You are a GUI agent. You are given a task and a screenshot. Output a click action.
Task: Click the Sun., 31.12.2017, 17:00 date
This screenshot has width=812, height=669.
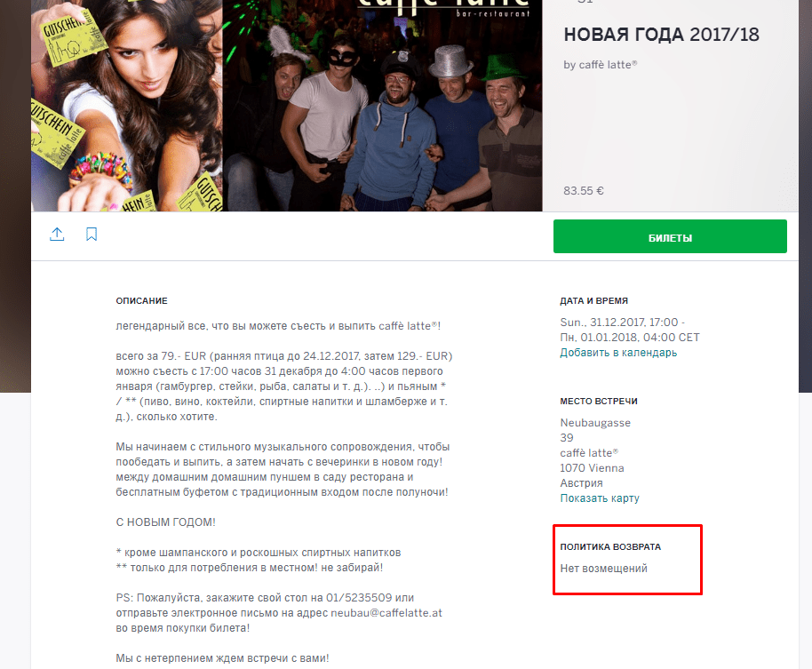(x=619, y=323)
